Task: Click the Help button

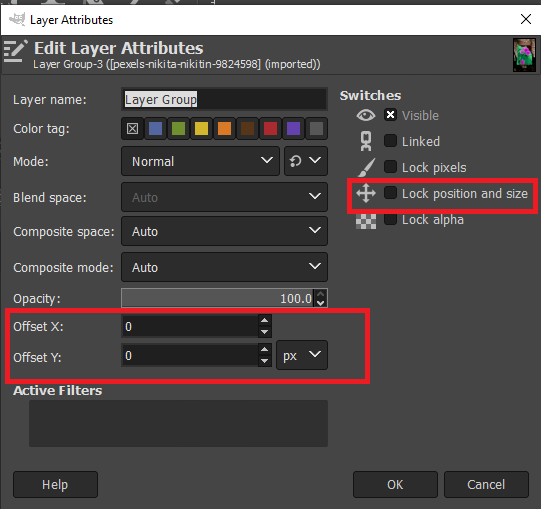Action: [55, 484]
